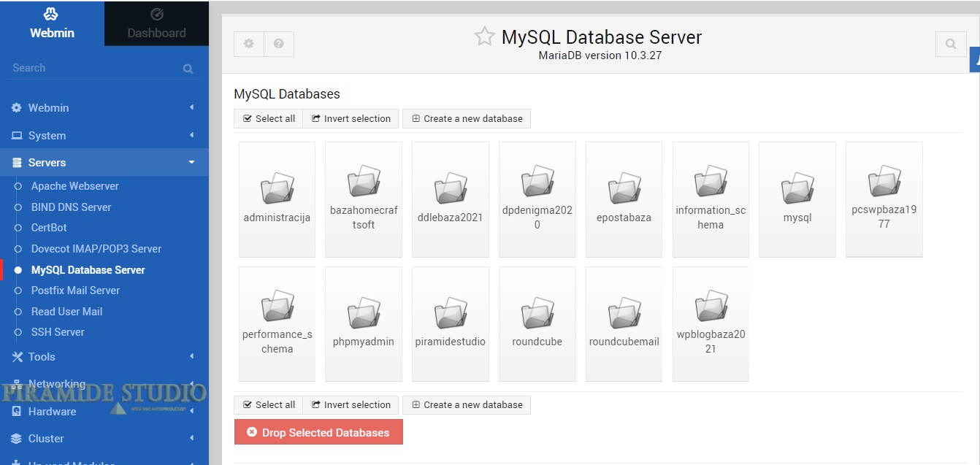Click the sidebar search magnifier icon
This screenshot has height=465, width=980.
tap(188, 69)
